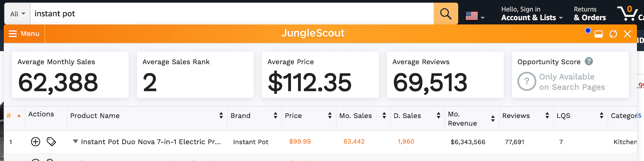Add Instant Pot Duo Nova via plus icon

[x=35, y=142]
